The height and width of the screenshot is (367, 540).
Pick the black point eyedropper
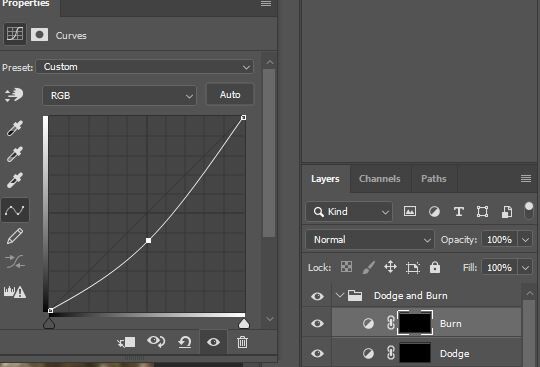click(14, 128)
